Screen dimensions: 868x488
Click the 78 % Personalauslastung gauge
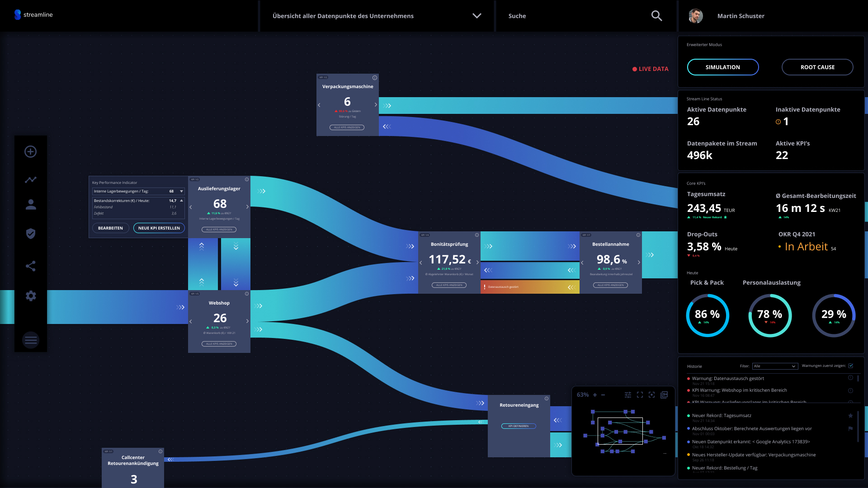[770, 315]
